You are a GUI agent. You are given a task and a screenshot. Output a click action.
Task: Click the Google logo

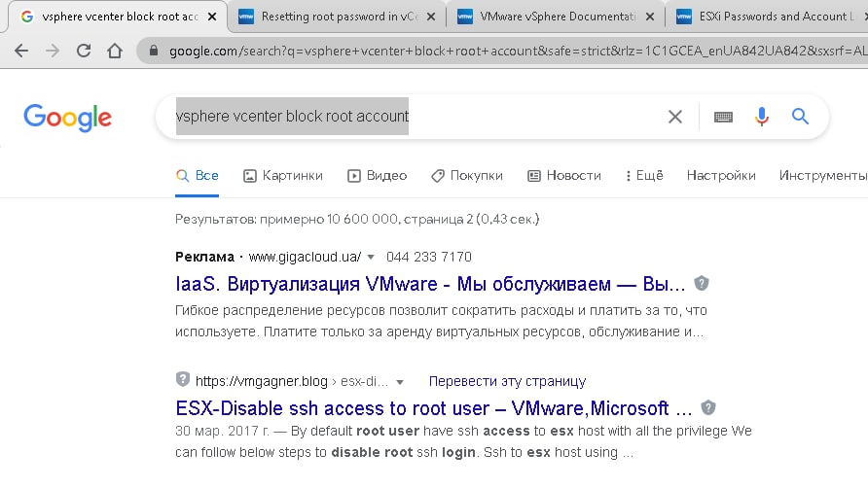[67, 118]
